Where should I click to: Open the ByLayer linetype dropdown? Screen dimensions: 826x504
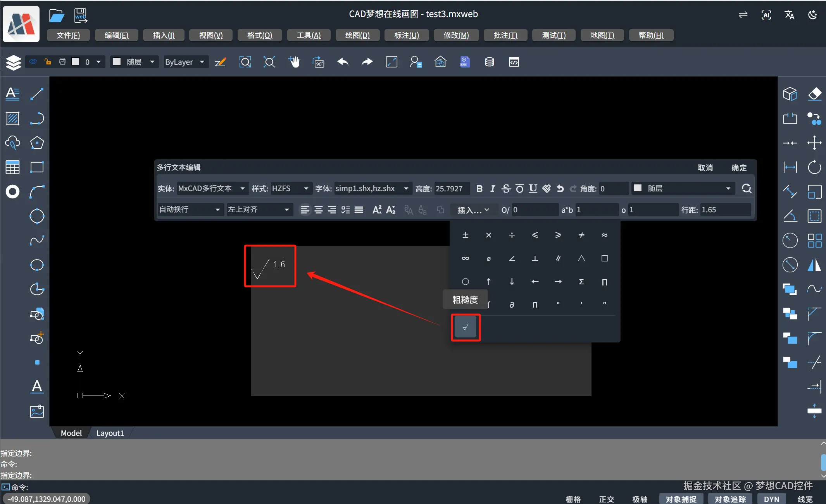(x=185, y=62)
